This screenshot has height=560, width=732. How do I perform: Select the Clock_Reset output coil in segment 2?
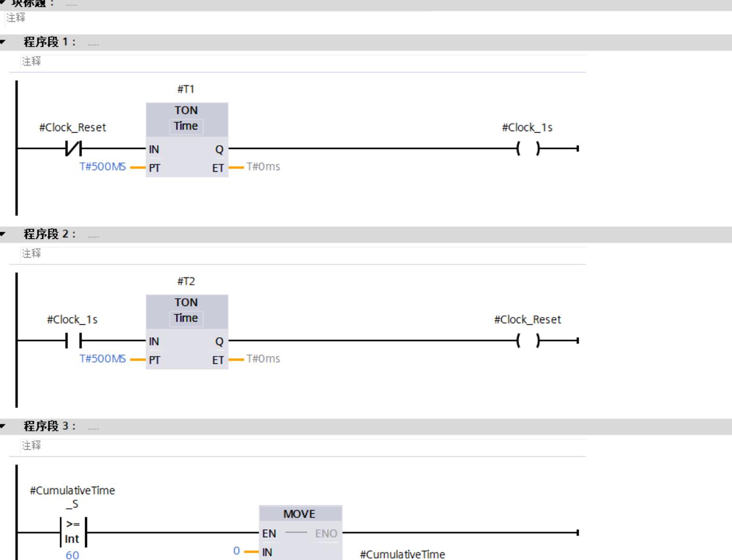tap(528, 341)
